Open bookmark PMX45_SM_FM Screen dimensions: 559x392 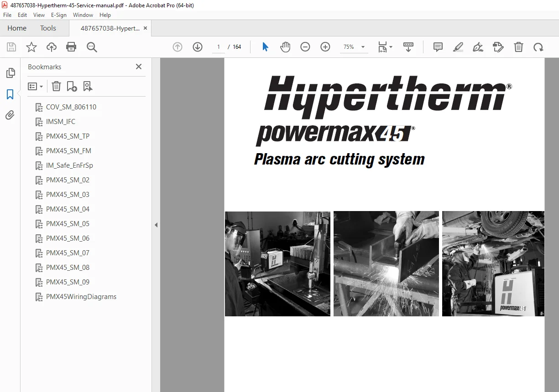[68, 151]
